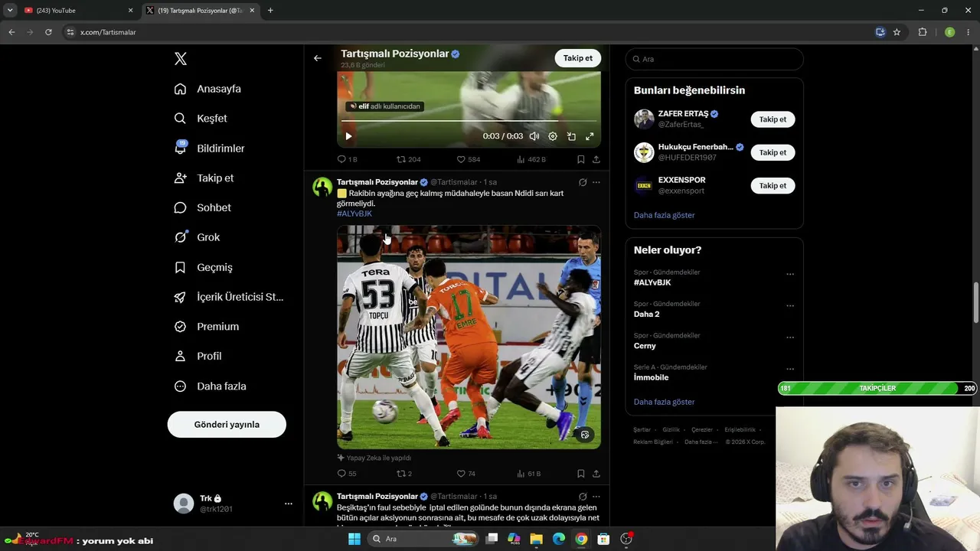Launch Microsoft Edge from the taskbar
The height and width of the screenshot is (551, 980).
pos(559,539)
